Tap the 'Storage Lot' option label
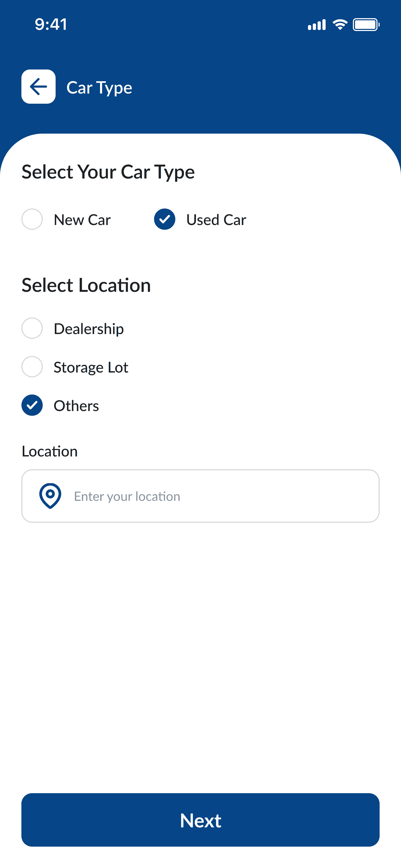401x868 pixels. point(91,367)
